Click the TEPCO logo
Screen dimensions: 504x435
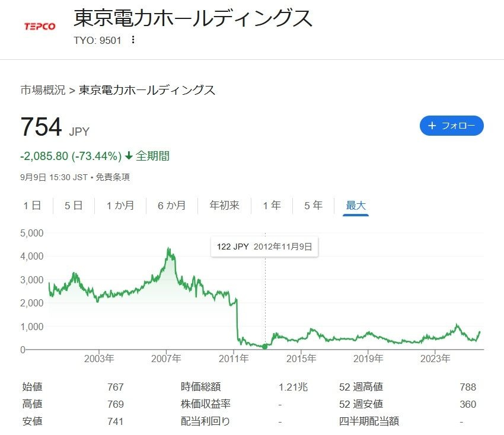click(40, 26)
